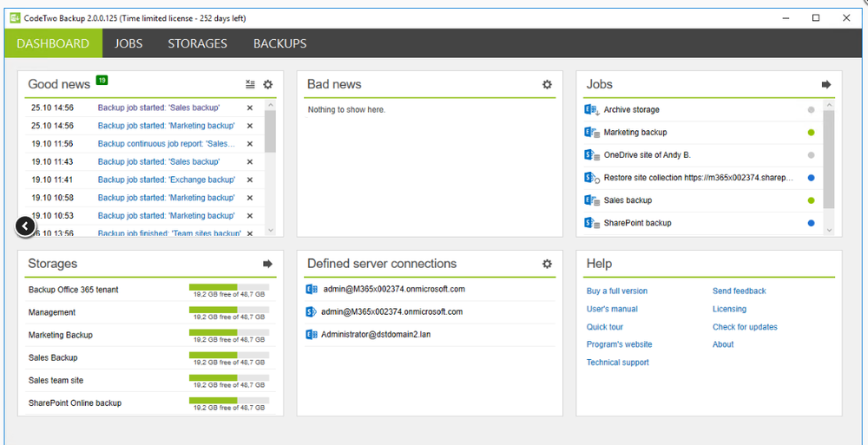
Task: Click the Management storage usage bar
Action: coord(229,310)
